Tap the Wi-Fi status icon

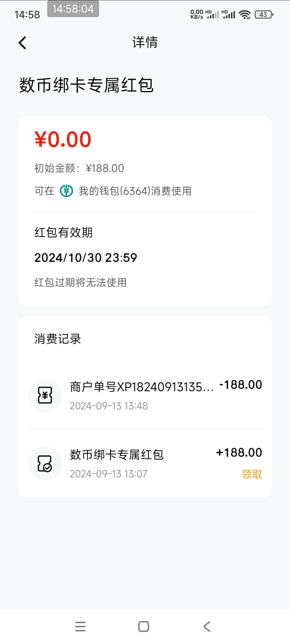pos(245,15)
